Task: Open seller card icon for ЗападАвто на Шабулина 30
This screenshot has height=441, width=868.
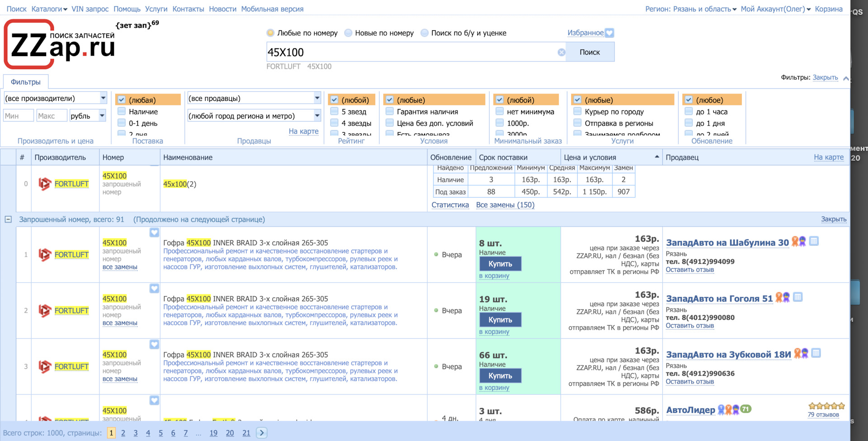Action: pos(814,241)
